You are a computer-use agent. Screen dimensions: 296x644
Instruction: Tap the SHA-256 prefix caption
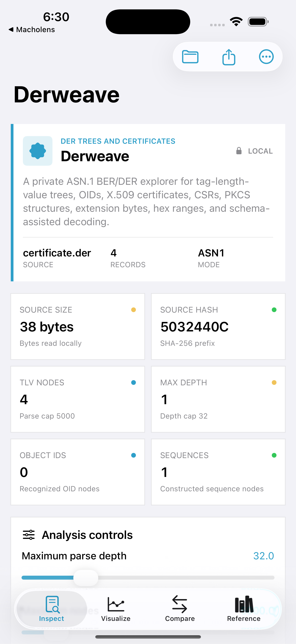tap(187, 343)
